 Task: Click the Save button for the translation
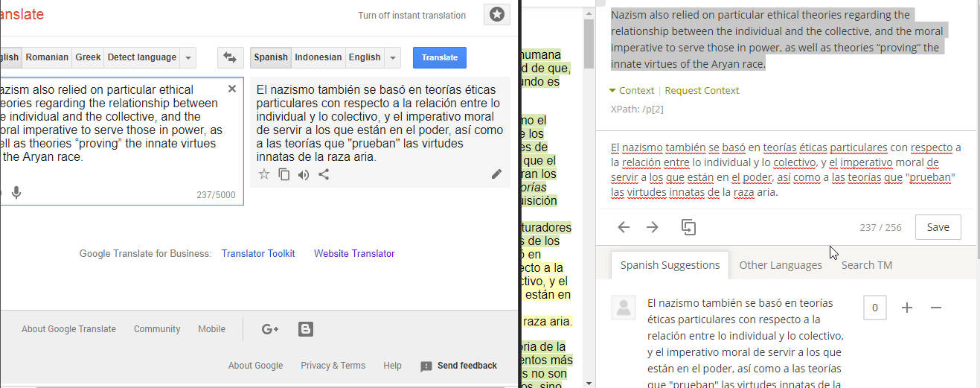click(x=938, y=227)
